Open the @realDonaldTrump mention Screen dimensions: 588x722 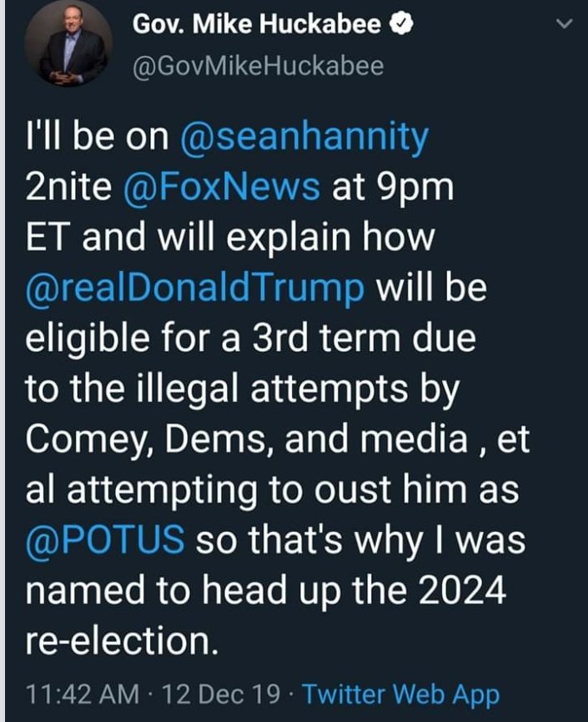click(195, 288)
